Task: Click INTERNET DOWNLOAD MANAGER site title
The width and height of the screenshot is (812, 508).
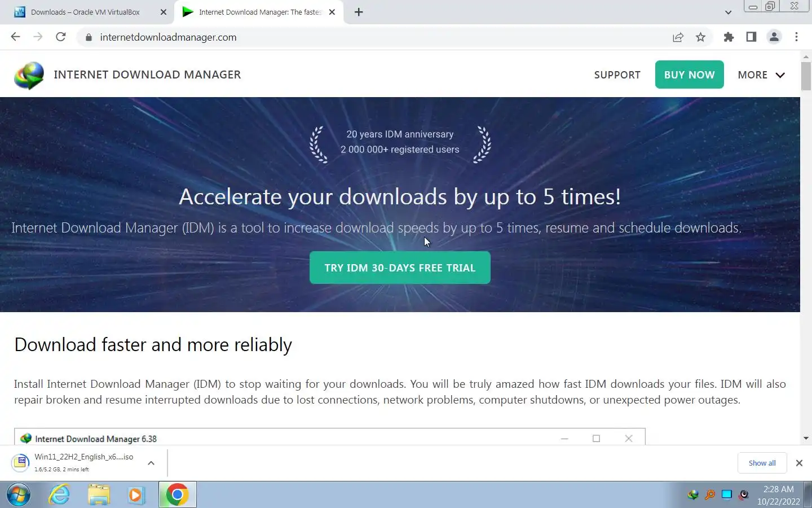Action: tap(147, 75)
